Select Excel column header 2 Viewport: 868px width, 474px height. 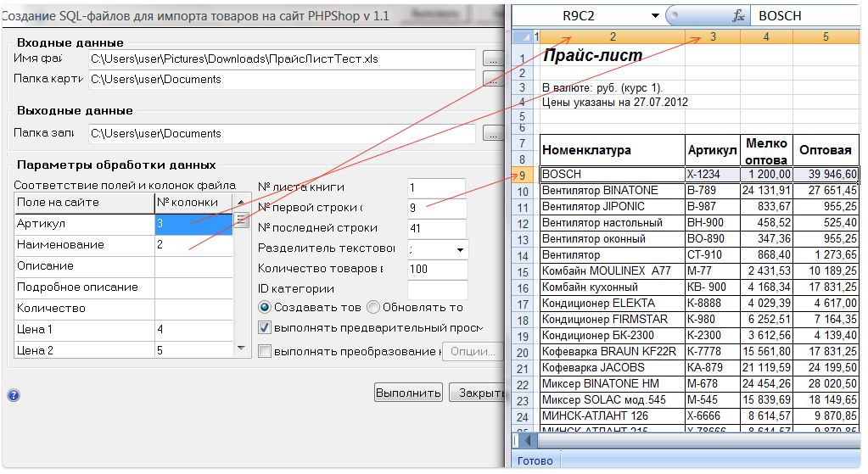pyautogui.click(x=613, y=37)
